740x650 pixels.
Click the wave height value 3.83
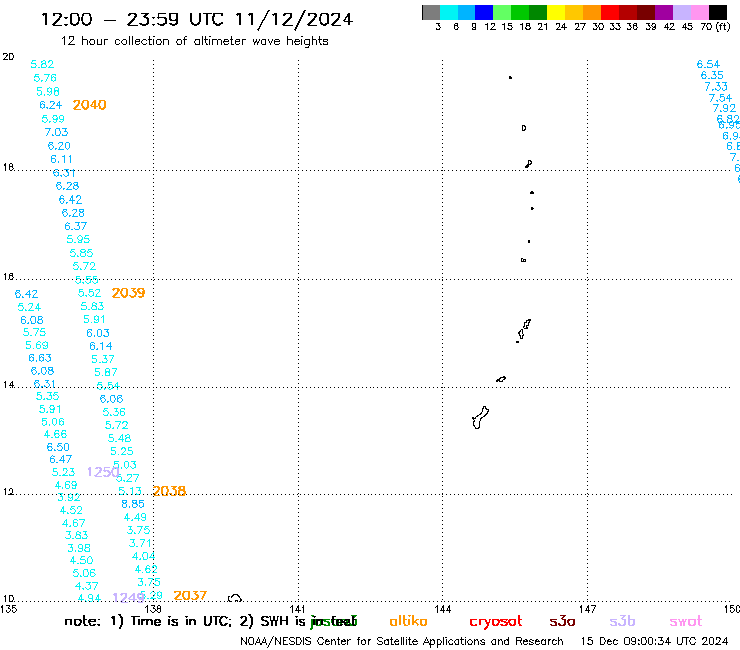[76, 535]
